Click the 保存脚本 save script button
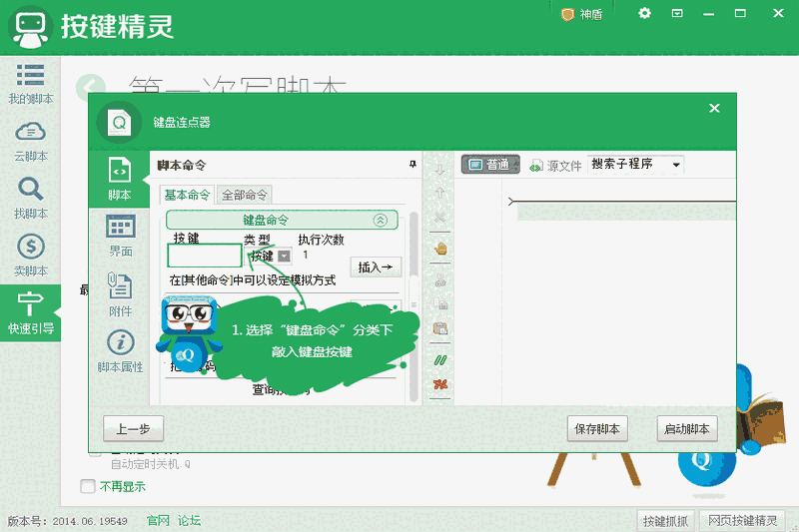The width and height of the screenshot is (799, 532). coord(597,429)
